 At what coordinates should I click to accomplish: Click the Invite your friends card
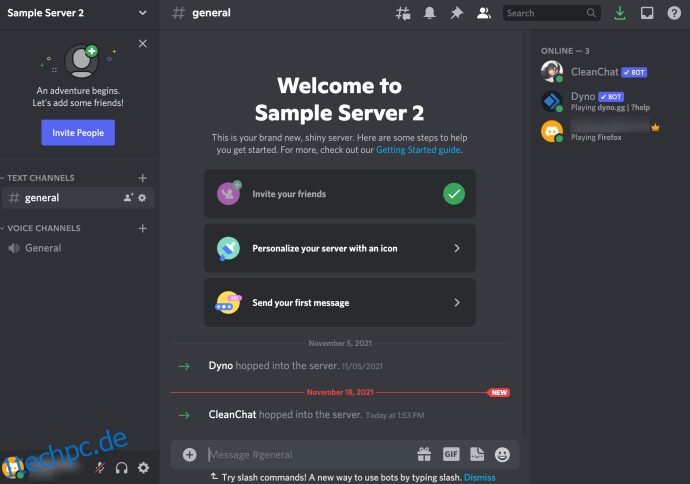(x=340, y=194)
